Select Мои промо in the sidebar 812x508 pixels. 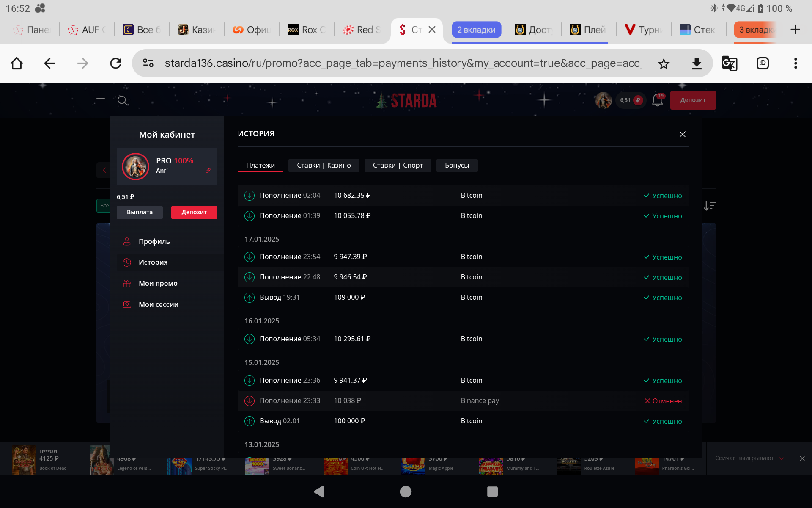click(158, 283)
